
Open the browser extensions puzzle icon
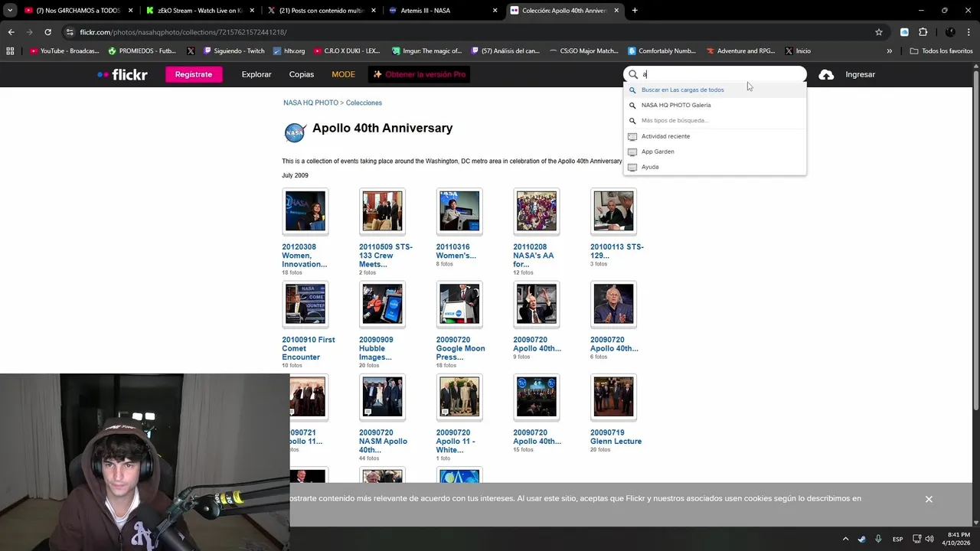click(923, 32)
